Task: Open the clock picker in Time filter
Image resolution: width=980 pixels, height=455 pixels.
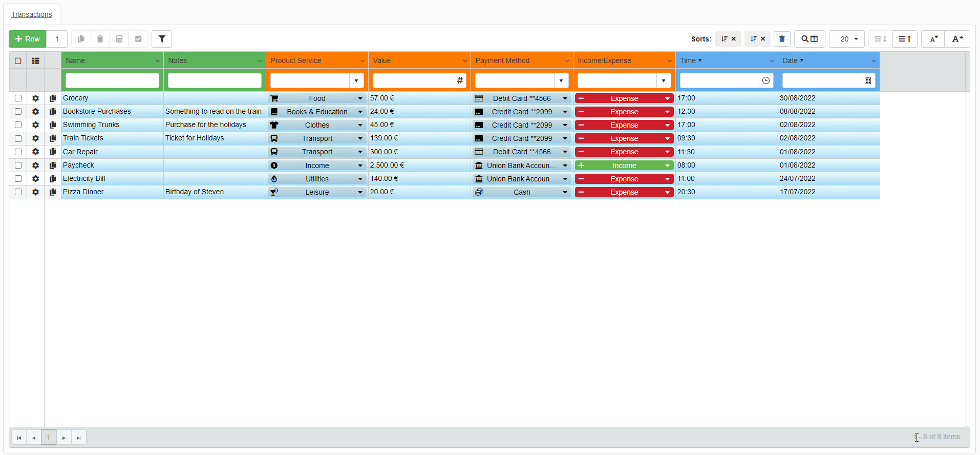Action: (766, 80)
